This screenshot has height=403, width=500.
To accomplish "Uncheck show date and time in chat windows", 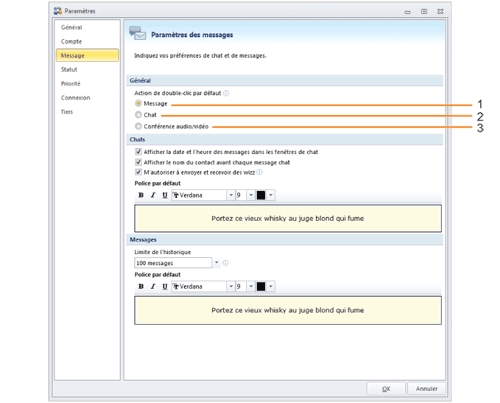I will 138,152.
